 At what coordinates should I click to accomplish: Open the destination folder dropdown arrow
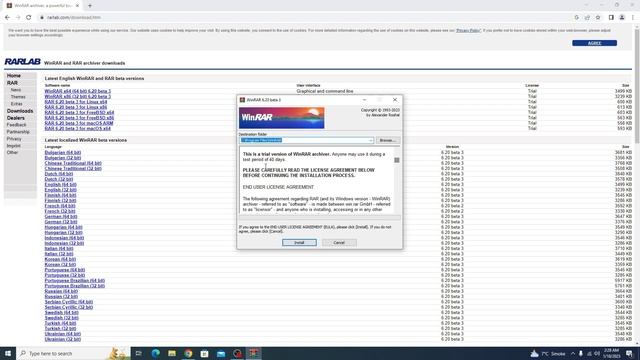pyautogui.click(x=371, y=140)
